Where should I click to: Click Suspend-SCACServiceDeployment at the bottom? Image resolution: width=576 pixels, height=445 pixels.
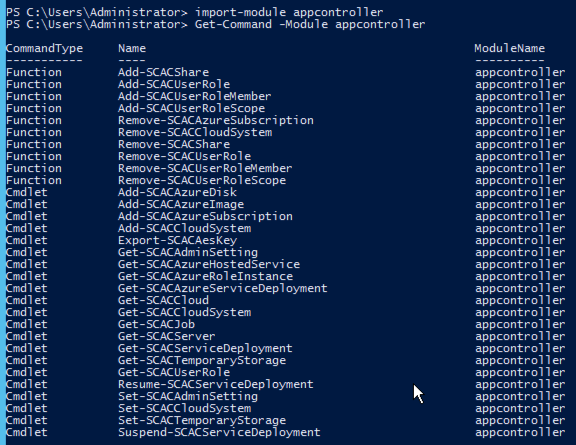[x=219, y=433]
